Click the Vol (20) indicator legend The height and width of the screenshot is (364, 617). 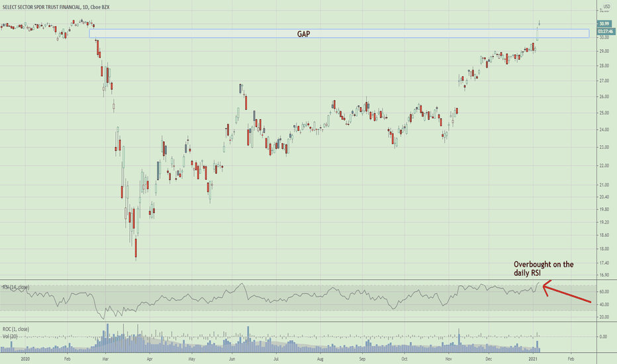coord(10,336)
